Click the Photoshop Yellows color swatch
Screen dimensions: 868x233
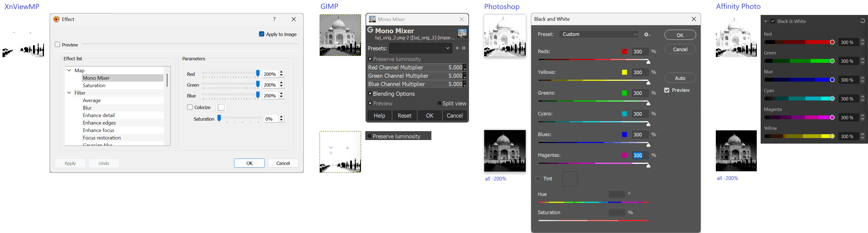pos(625,72)
